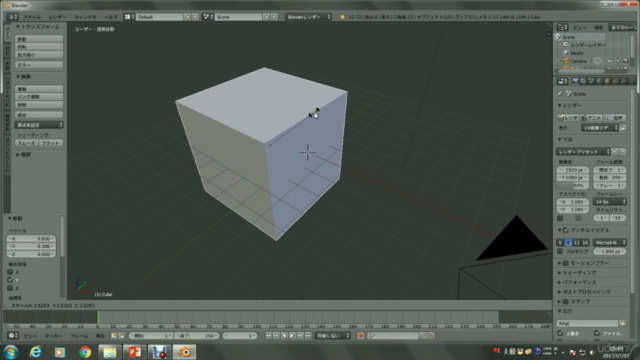Toggle the スタンプ checkbox
The width and height of the screenshot is (640, 360).
point(566,301)
